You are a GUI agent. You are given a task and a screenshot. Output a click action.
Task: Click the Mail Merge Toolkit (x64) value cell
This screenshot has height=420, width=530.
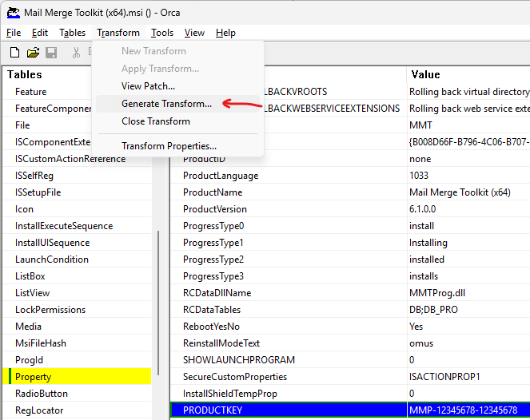pos(468,192)
